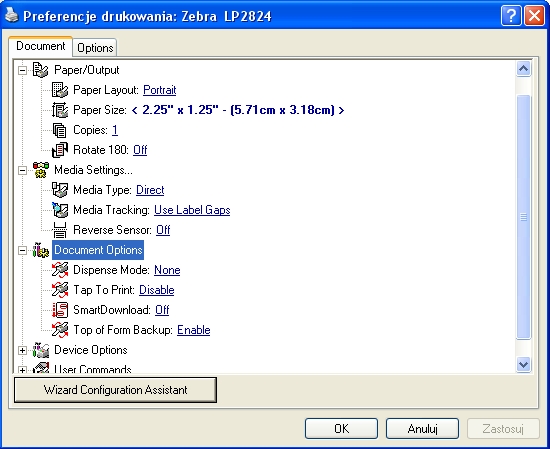Change Dispense Mode None value

[167, 270]
